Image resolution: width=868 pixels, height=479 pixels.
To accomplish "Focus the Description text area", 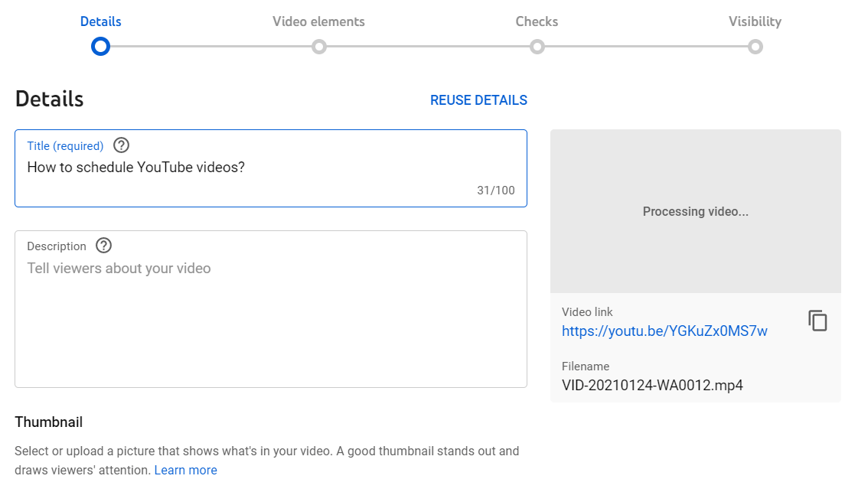I will [x=271, y=309].
